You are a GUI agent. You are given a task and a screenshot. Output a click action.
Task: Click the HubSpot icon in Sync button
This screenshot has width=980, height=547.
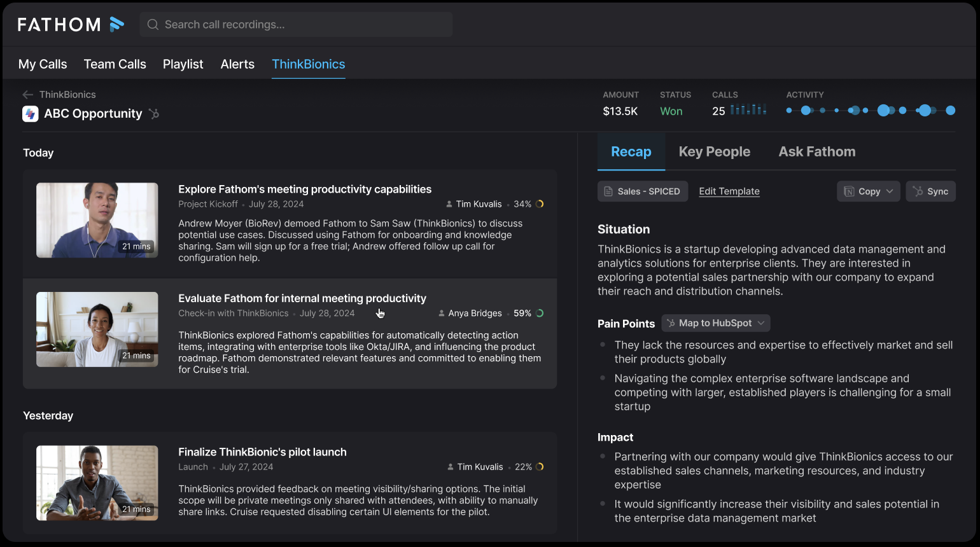[x=918, y=191]
